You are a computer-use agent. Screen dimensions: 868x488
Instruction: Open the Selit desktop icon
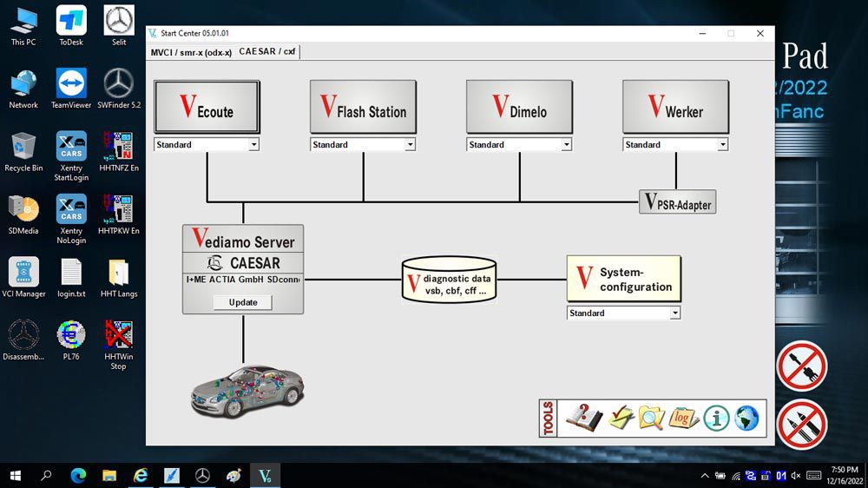(118, 26)
